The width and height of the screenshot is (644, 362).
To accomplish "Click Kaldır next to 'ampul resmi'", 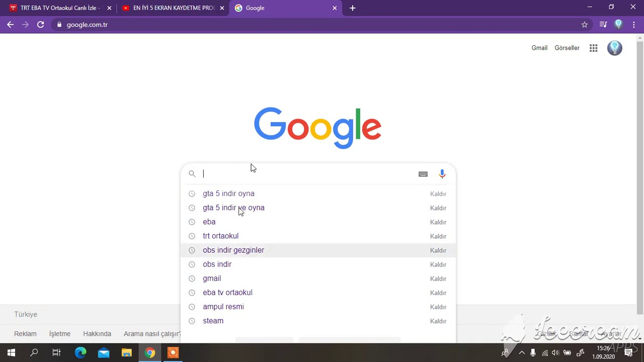I will (x=438, y=307).
